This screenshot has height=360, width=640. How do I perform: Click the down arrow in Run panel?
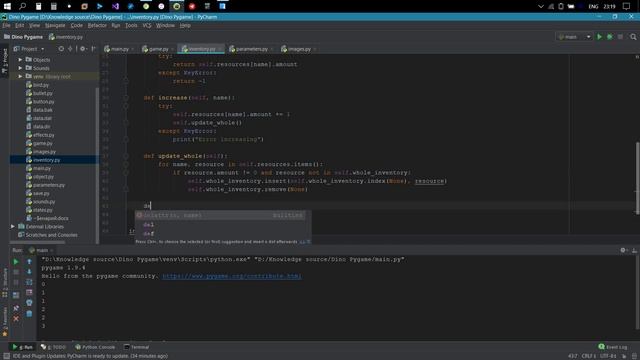[x=29, y=272]
